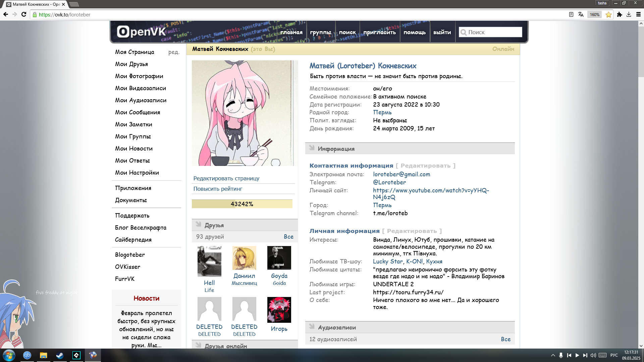Click the 43242% rating progress bar
This screenshot has height=362, width=644.
click(242, 204)
